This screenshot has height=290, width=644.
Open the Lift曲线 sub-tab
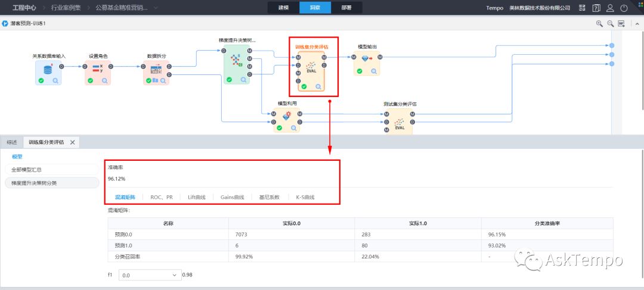pyautogui.click(x=197, y=197)
